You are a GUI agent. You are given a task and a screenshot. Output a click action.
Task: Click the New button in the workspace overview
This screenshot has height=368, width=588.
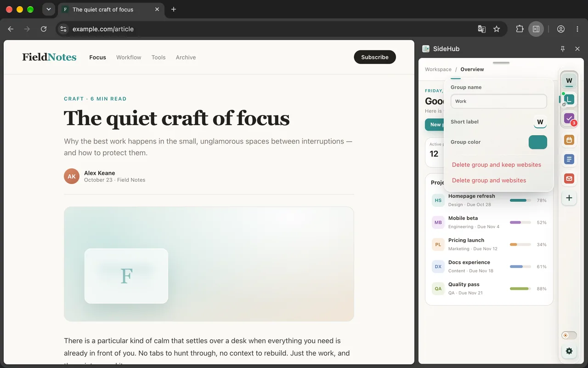pyautogui.click(x=435, y=125)
